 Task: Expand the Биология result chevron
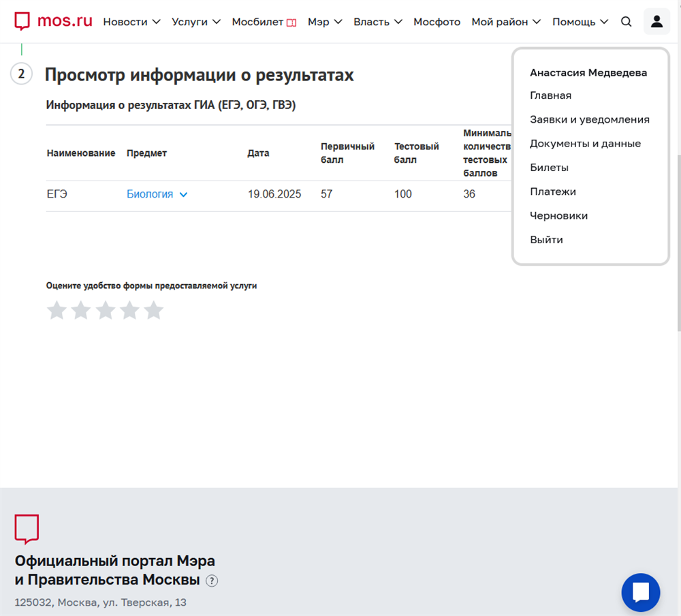(184, 195)
